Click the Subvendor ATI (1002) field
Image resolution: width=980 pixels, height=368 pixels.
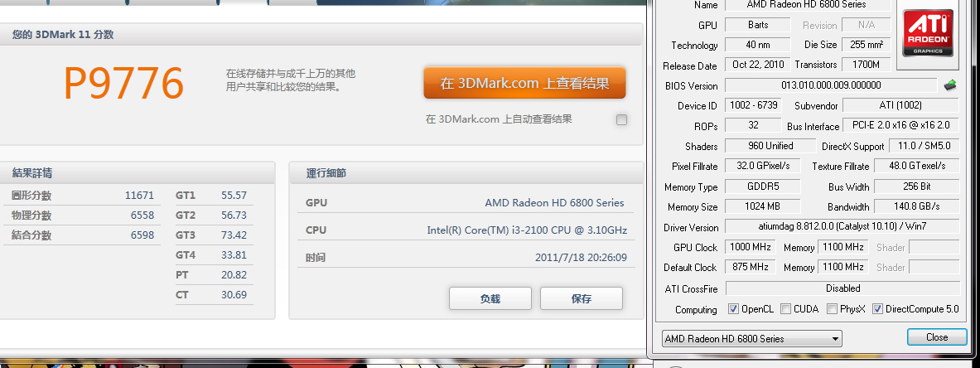(900, 105)
